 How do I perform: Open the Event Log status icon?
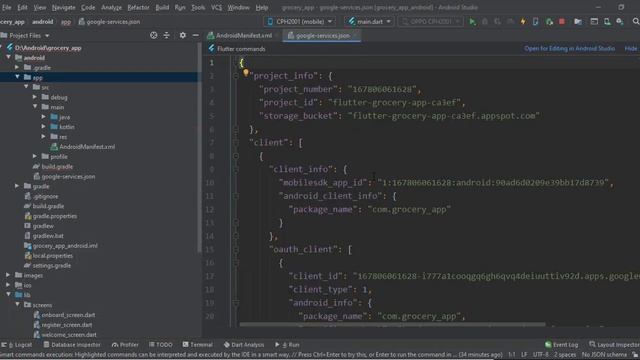tap(561, 345)
